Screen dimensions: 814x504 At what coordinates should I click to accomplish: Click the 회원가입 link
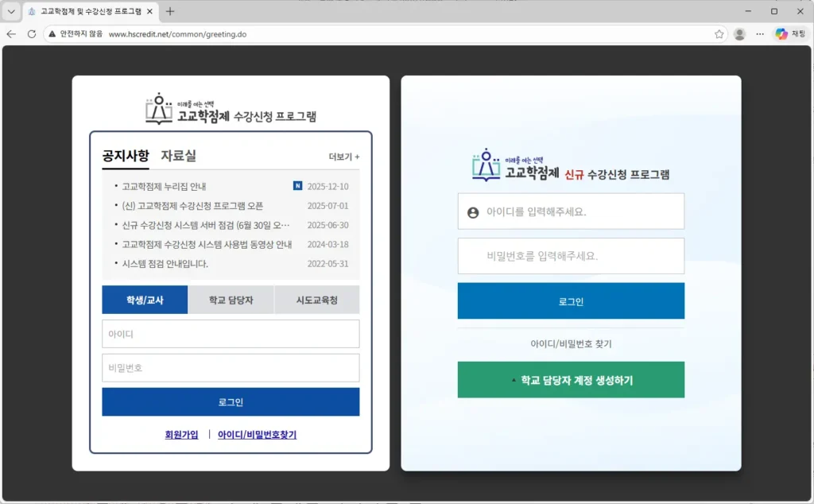(x=182, y=436)
